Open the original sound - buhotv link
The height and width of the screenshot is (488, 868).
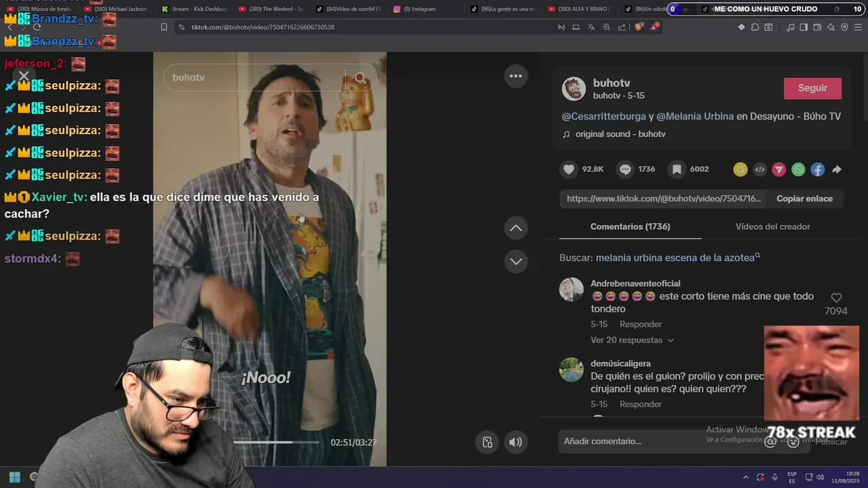point(620,134)
